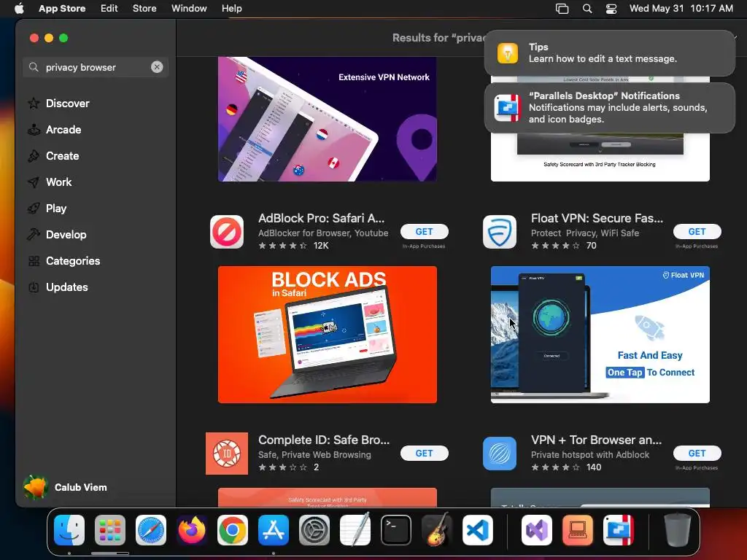Screen dimensions: 747x560
Task: Click the Stage Manager menu bar icon
Action: click(x=562, y=9)
